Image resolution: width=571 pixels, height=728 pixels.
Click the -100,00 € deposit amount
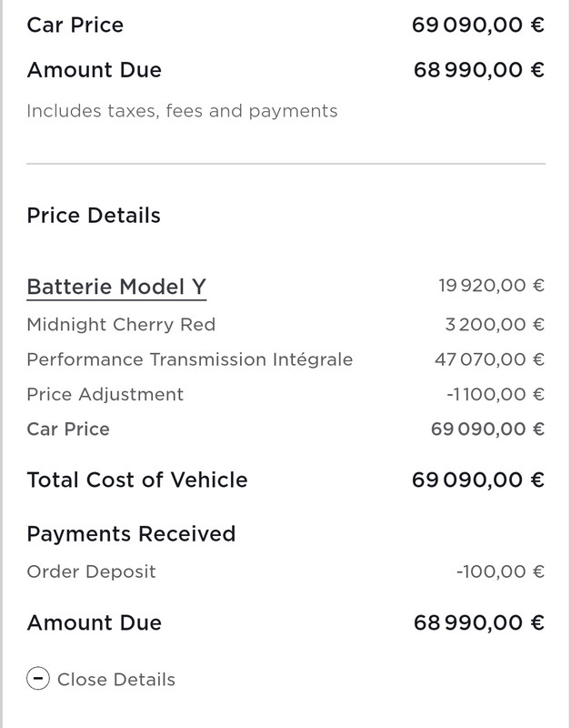[500, 571]
